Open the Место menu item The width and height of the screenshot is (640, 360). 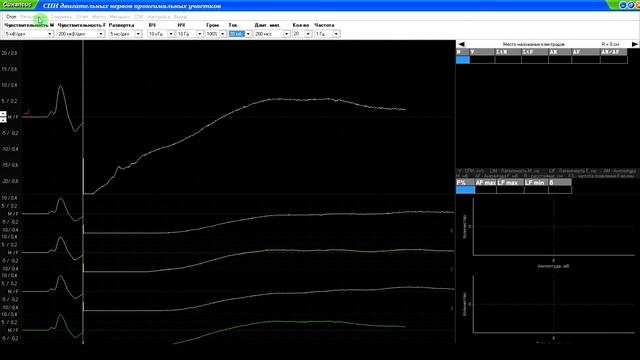point(99,17)
